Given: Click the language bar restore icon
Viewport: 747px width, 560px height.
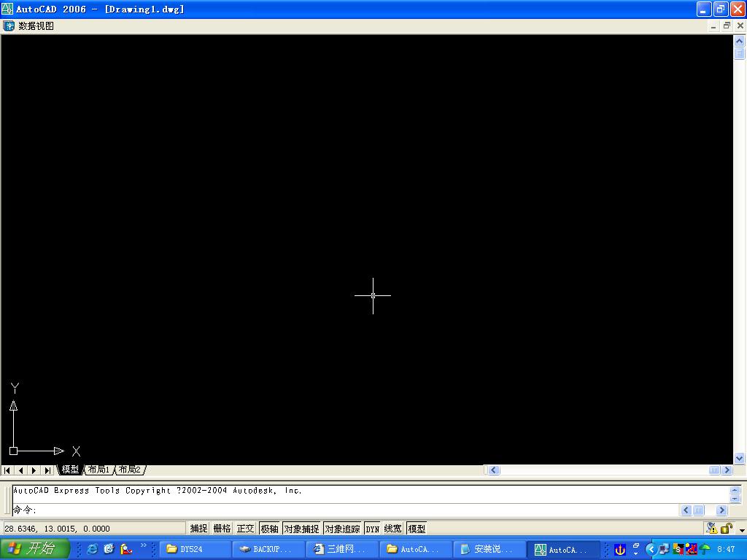Looking at the screenshot, I should pyautogui.click(x=636, y=545).
